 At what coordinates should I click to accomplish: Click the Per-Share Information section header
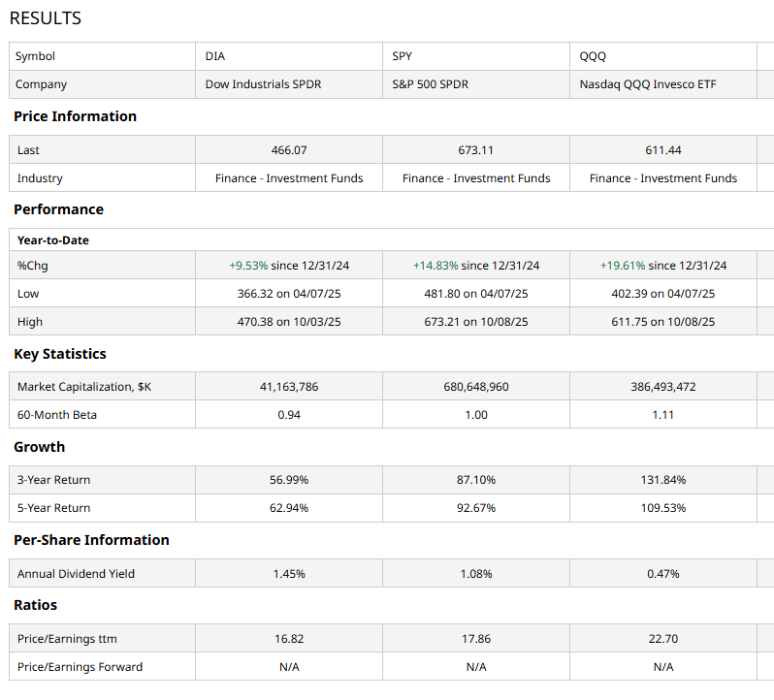tap(91, 540)
